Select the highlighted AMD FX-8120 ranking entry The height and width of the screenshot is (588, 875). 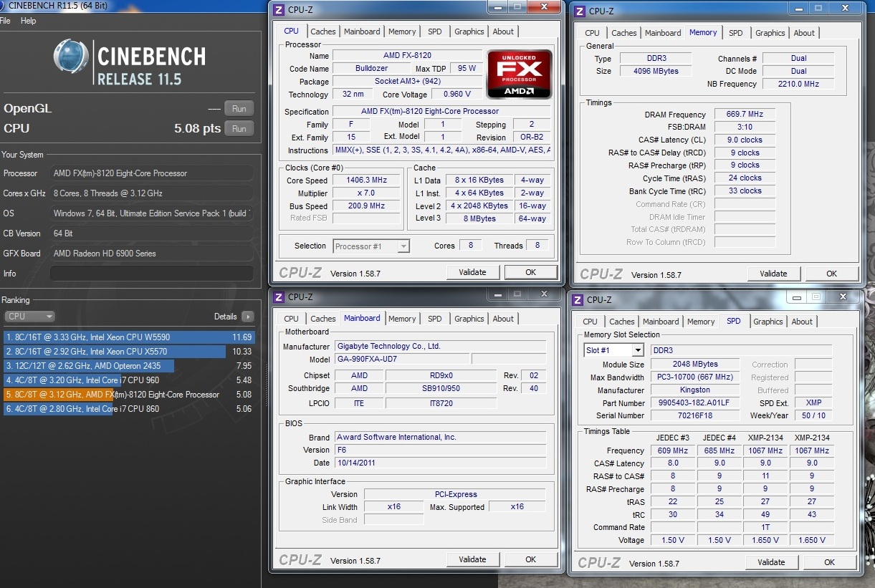(129, 395)
